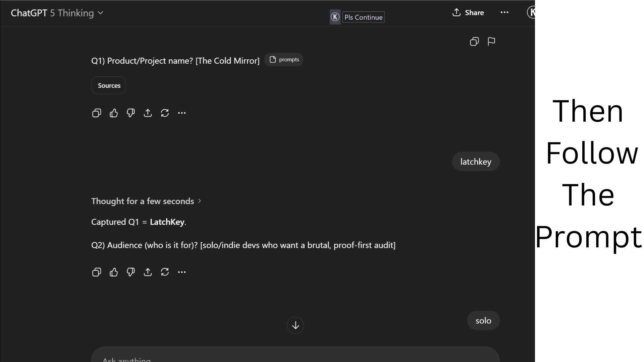Dislike the Q2 Audience response
This screenshot has width=644, height=362.
point(131,272)
